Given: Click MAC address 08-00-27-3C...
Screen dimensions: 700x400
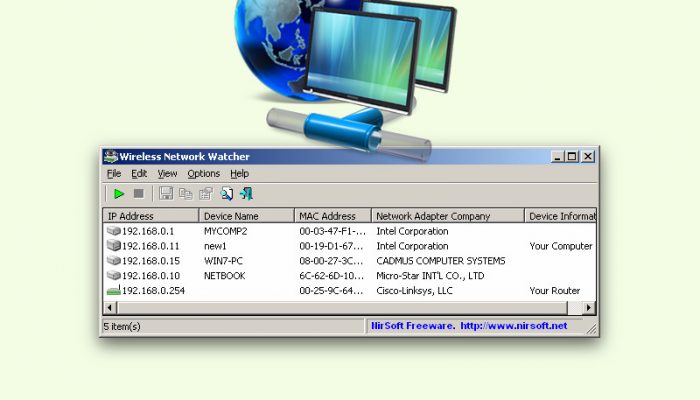Looking at the screenshot, I should coord(331,261).
